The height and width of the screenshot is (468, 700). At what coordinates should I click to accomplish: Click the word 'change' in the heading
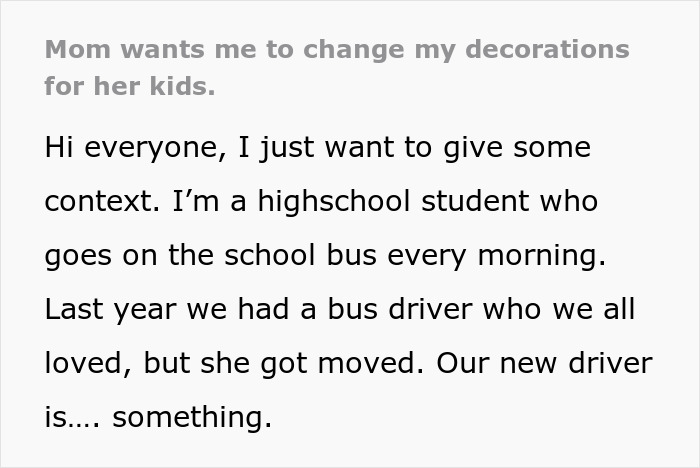[354, 50]
